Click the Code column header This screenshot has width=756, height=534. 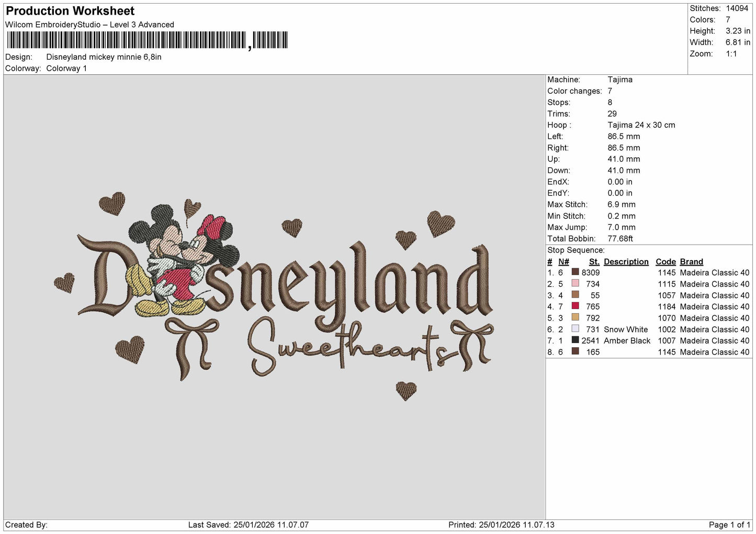(x=666, y=262)
